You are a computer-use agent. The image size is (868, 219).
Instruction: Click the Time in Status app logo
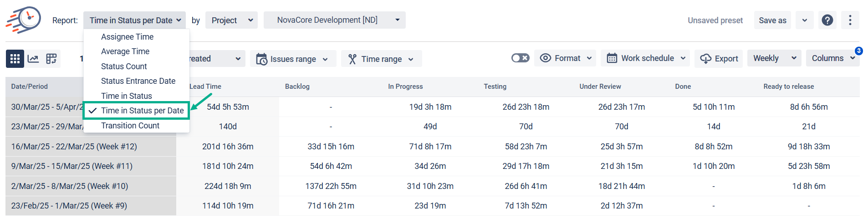24,20
